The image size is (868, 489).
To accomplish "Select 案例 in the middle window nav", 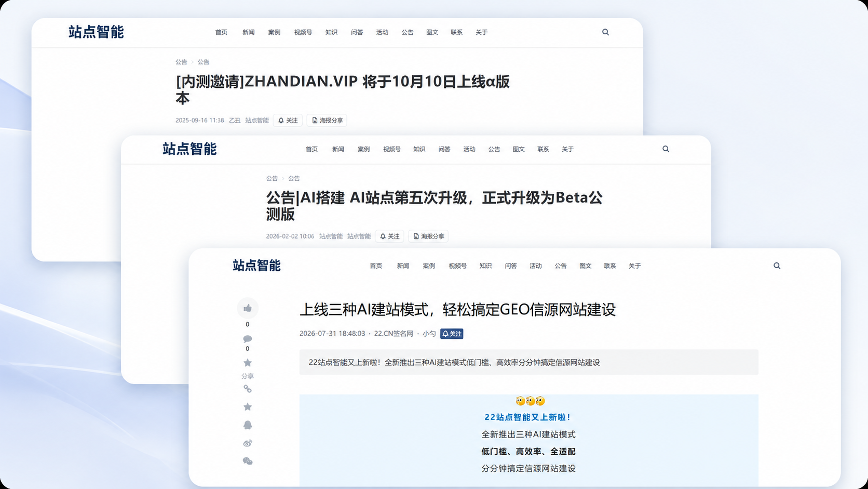I will (x=363, y=149).
